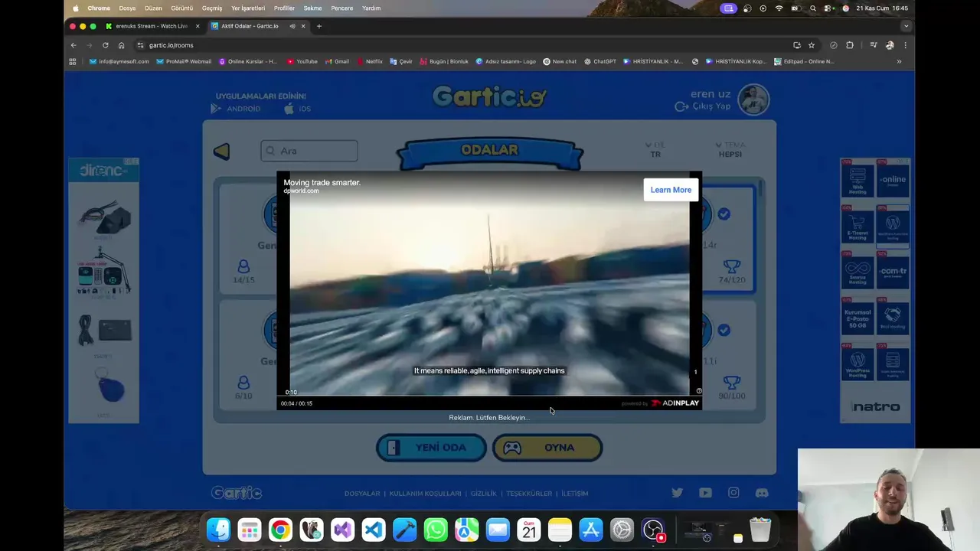Screen dimensions: 980x551
Task: Open Spotlight search in the menu bar
Action: pyautogui.click(x=813, y=8)
